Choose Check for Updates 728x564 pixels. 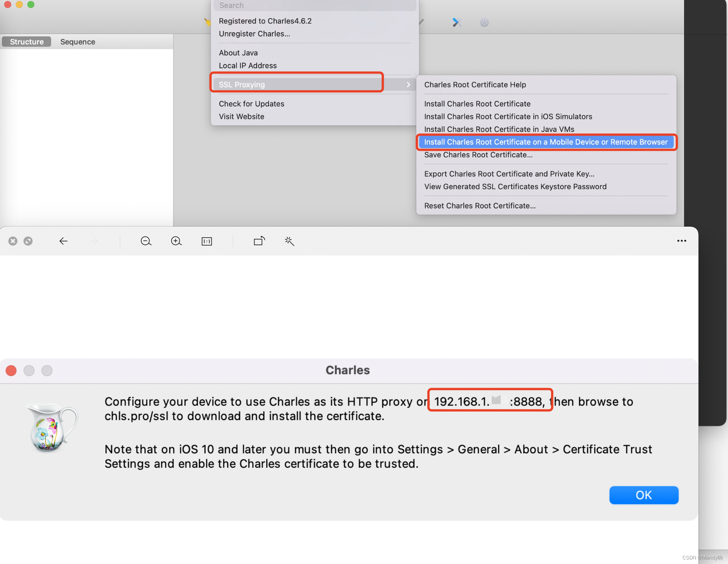click(315, 104)
